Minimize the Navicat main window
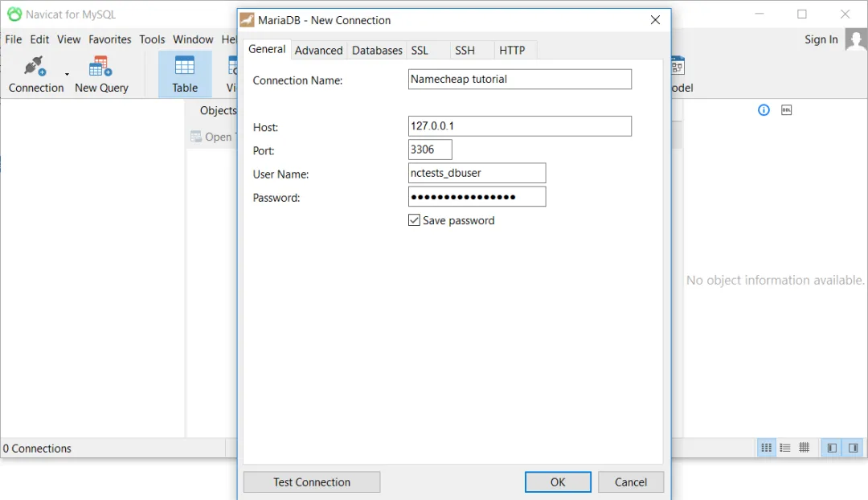The width and height of the screenshot is (868, 500). click(759, 14)
